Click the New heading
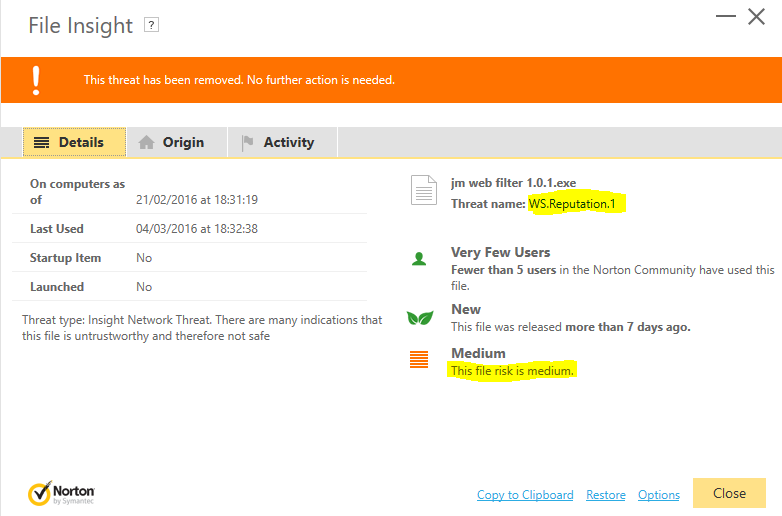The width and height of the screenshot is (782, 516). click(x=466, y=309)
